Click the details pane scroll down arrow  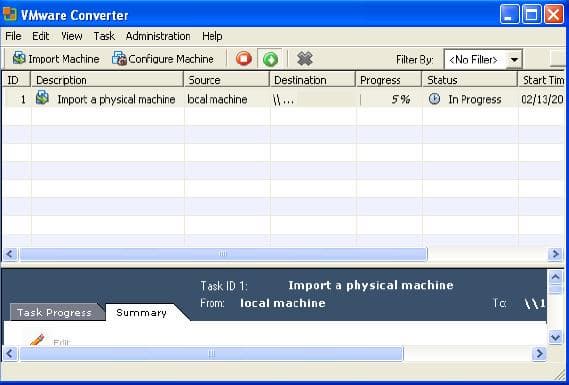coord(556,337)
